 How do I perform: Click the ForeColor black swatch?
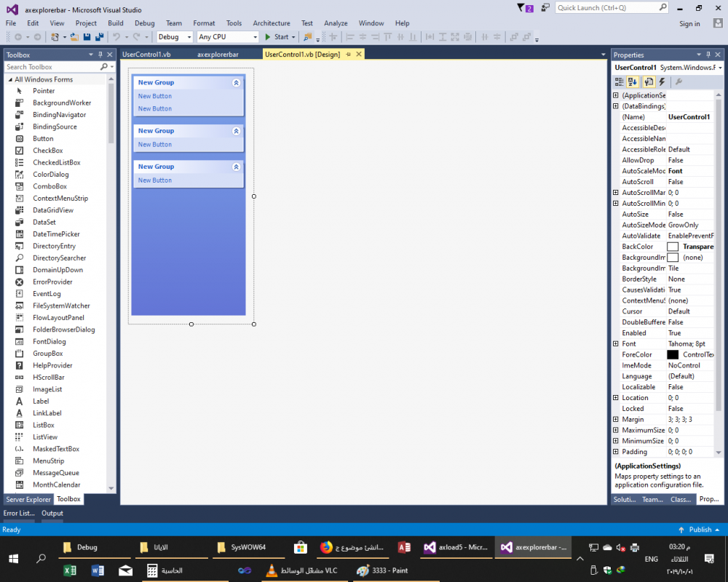tap(673, 354)
